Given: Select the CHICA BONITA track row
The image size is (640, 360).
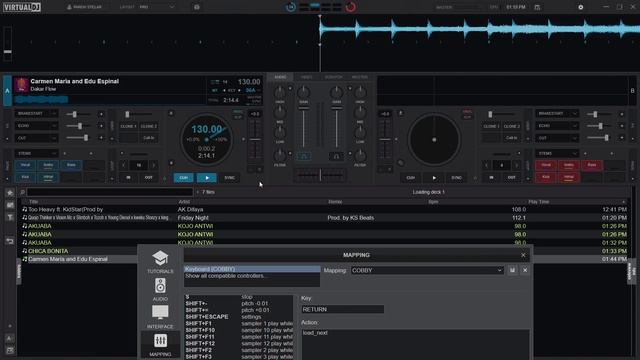Looking at the screenshot, I should [324, 251].
